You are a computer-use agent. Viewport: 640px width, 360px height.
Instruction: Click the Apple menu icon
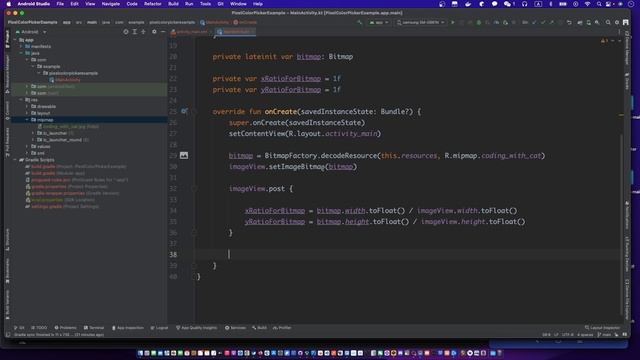pyautogui.click(x=9, y=4)
